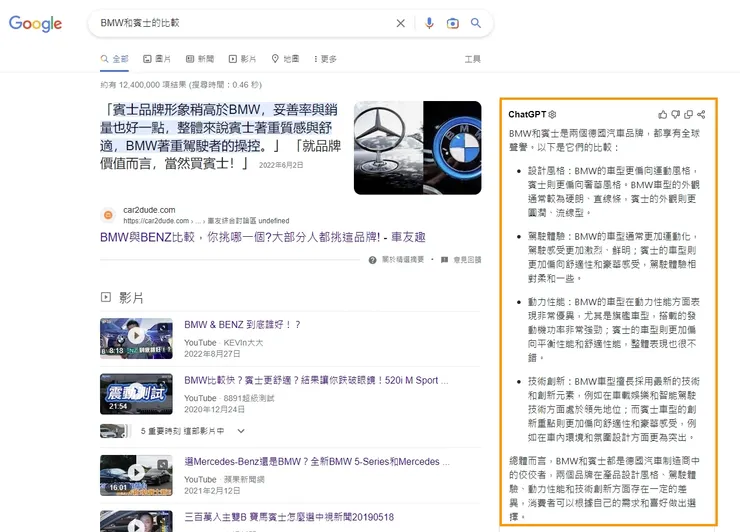Share the ChatGPT answer
740x532 pixels.
pyautogui.click(x=701, y=114)
